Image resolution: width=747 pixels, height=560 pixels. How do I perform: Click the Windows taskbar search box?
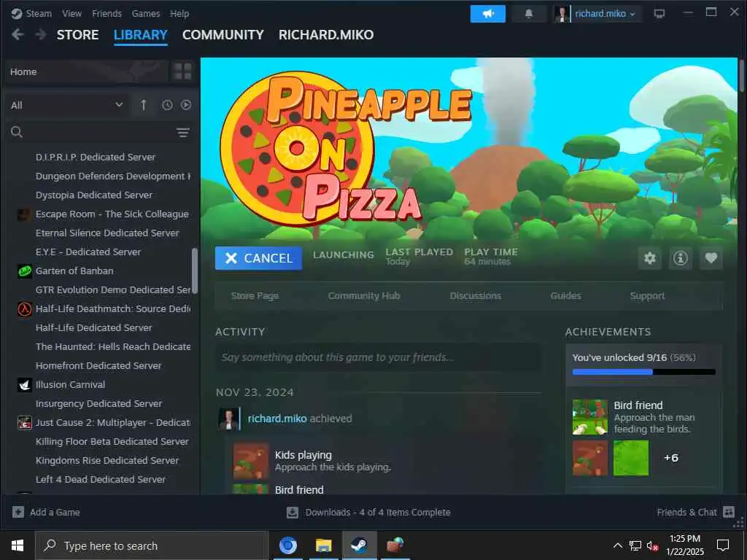152,545
